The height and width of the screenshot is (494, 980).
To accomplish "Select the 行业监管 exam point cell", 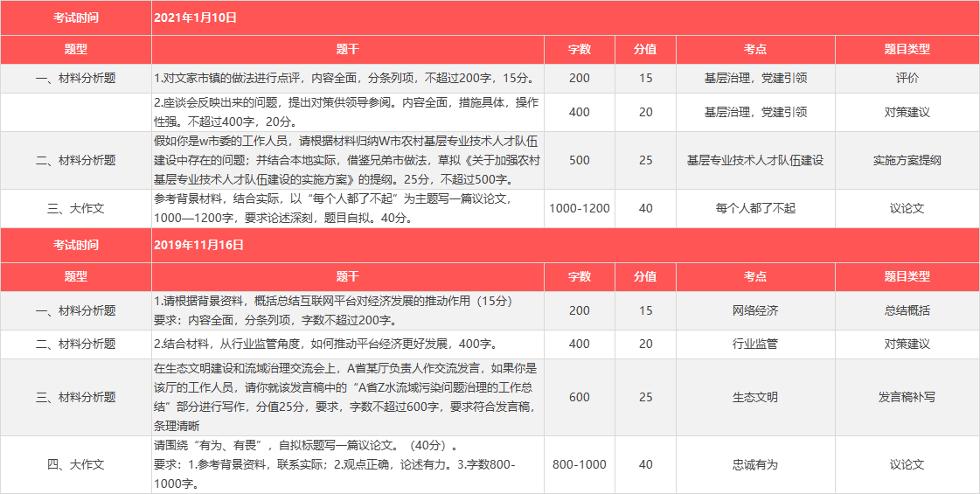I will tap(755, 344).
